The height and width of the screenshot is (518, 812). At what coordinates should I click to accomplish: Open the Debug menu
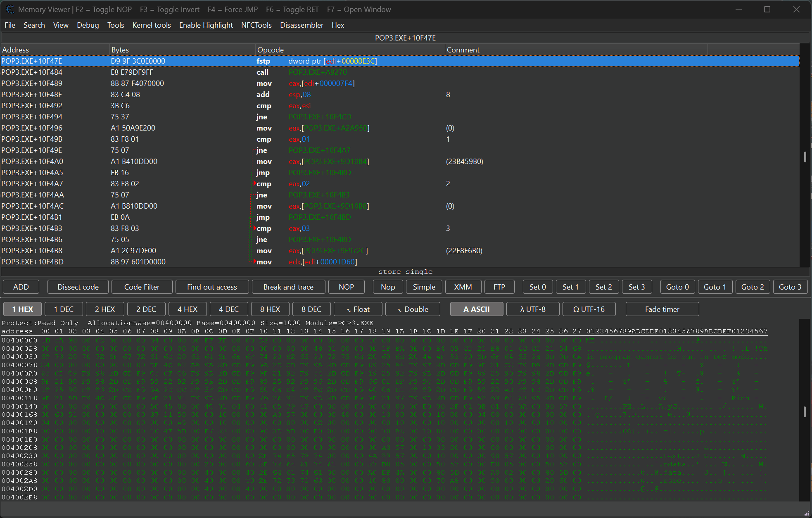(88, 25)
